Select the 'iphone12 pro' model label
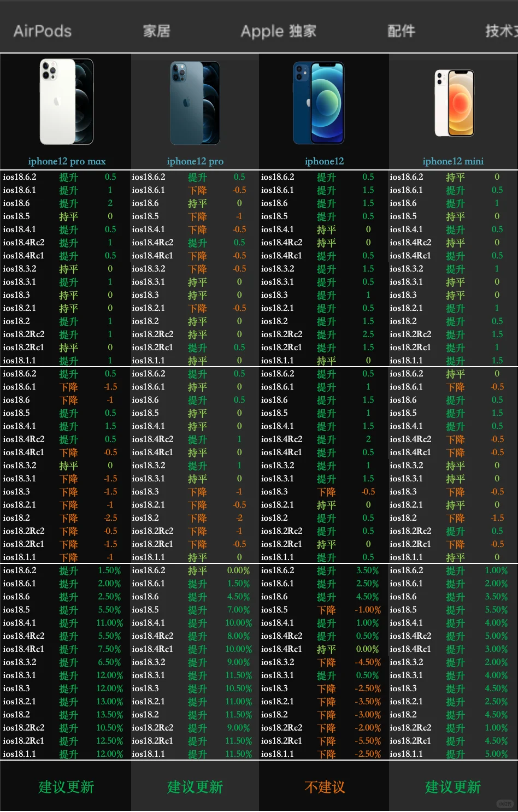The width and height of the screenshot is (518, 812). pyautogui.click(x=195, y=161)
